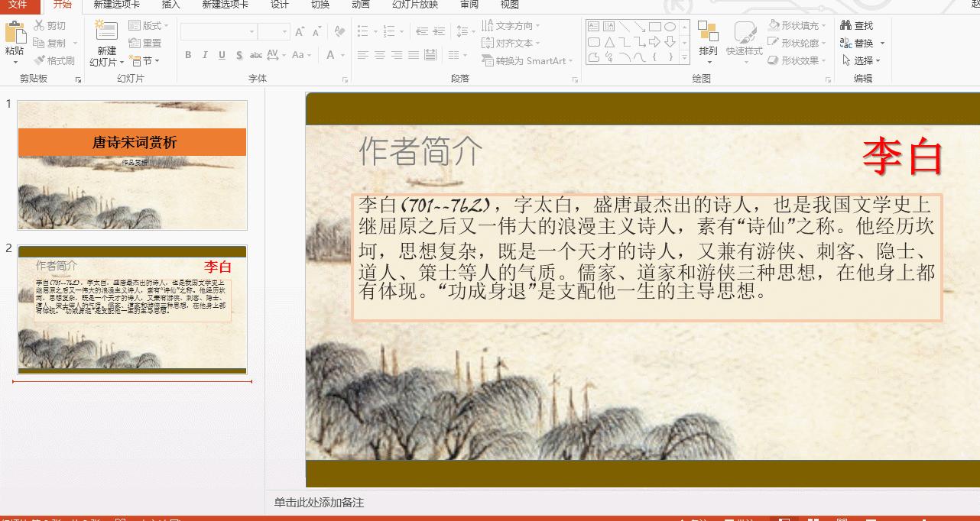Click the Arrange (排列) icon

point(708,32)
